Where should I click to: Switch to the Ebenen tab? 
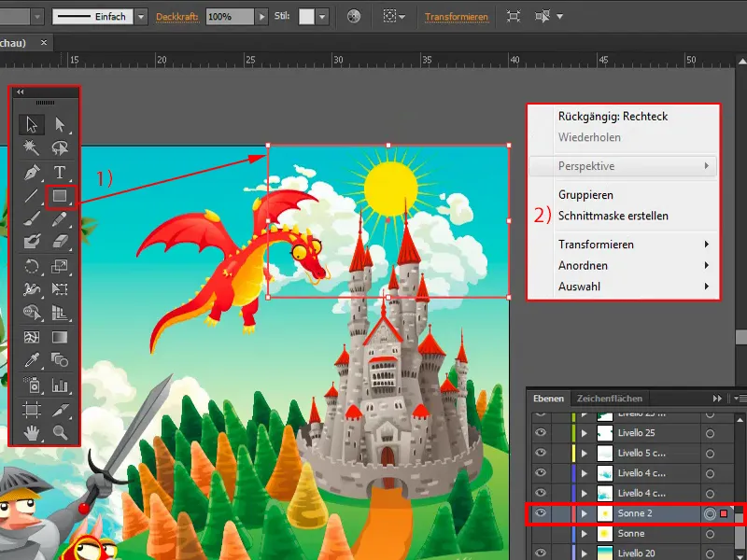[548, 399]
